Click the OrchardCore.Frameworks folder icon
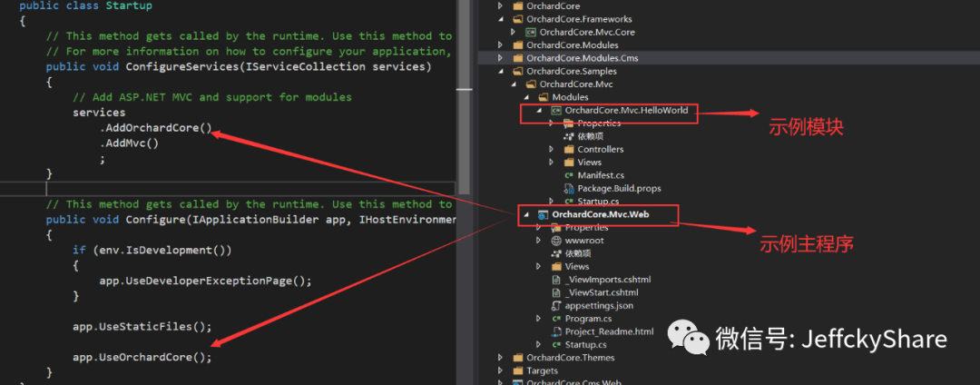Viewport: 980px width, 385px height. [517, 19]
